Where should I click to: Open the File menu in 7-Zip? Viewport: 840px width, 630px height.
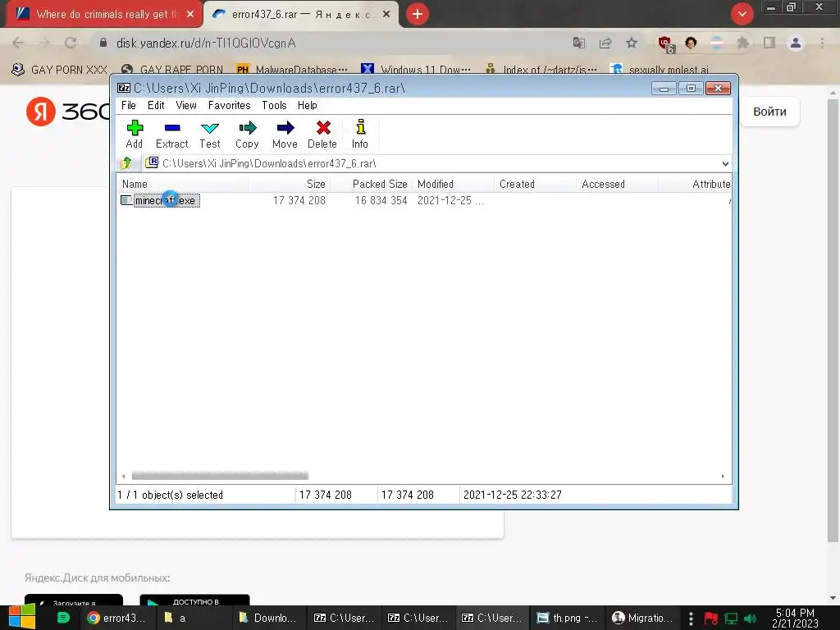[129, 106]
